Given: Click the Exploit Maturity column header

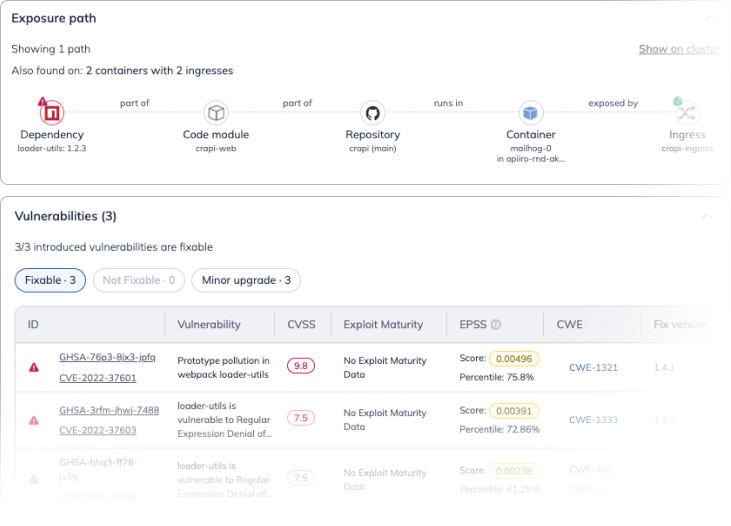Looking at the screenshot, I should [x=383, y=324].
